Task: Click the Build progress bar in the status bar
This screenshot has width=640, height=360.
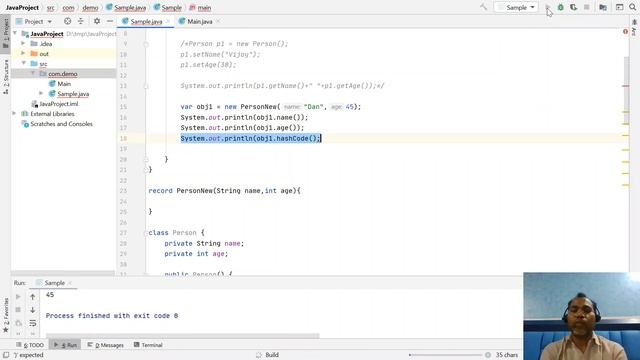Action: click(445, 355)
